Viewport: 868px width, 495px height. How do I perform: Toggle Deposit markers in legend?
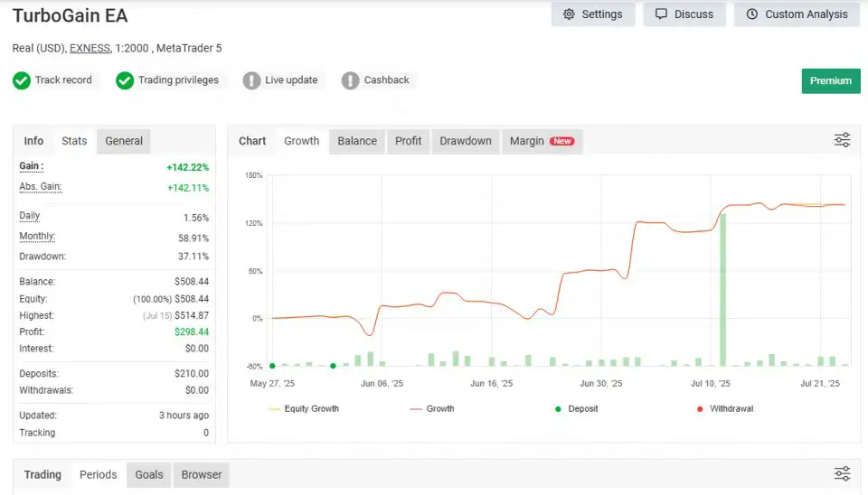pyautogui.click(x=576, y=408)
